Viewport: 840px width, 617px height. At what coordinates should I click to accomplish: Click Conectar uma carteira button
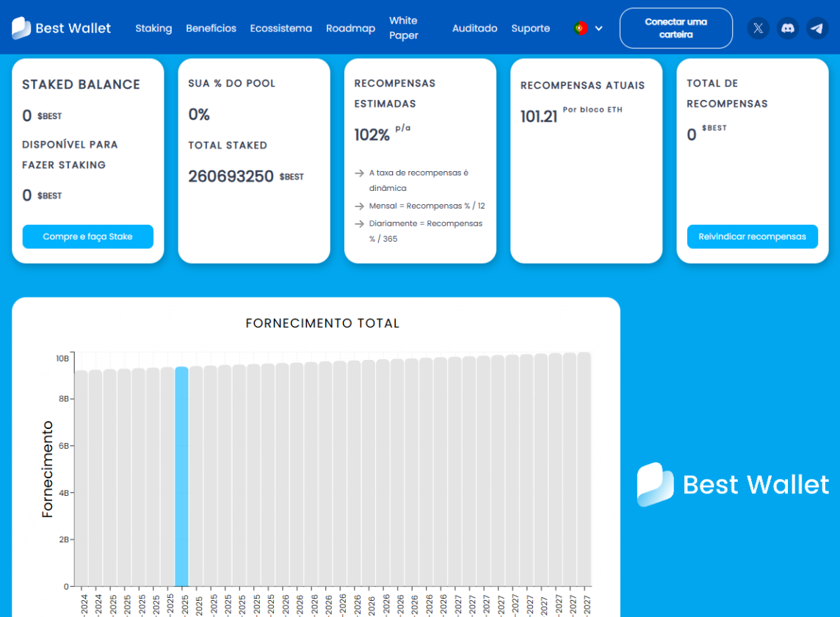point(676,28)
